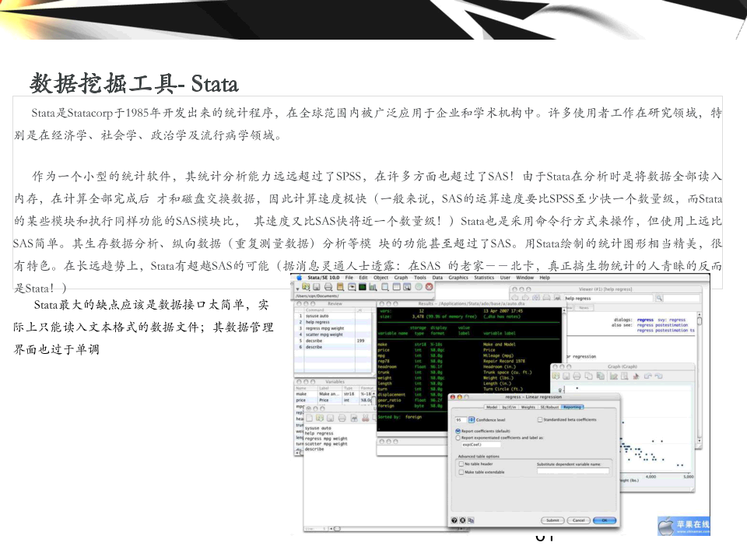Click the green Go icon in main toolbar

point(419,287)
